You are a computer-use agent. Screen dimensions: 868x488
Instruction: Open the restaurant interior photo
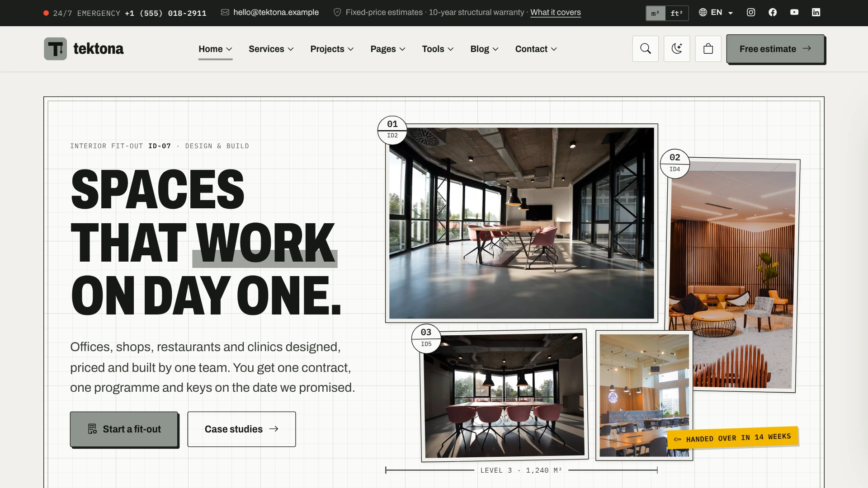(644, 395)
